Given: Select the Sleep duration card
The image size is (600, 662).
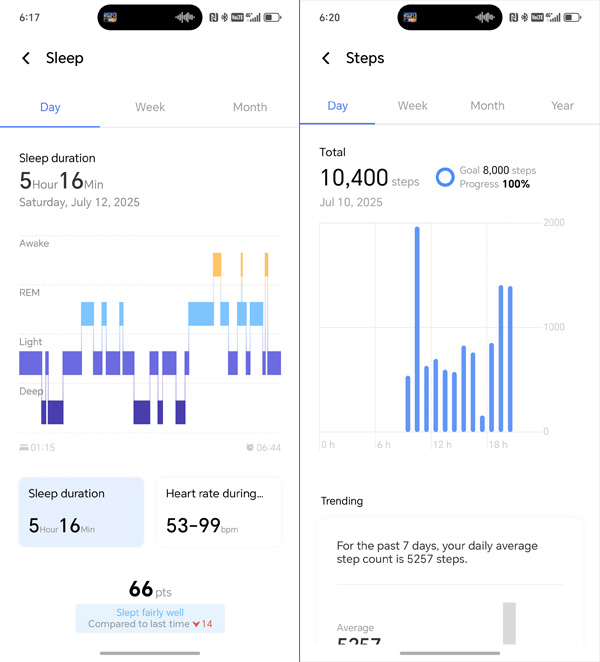Looking at the screenshot, I should (x=81, y=512).
